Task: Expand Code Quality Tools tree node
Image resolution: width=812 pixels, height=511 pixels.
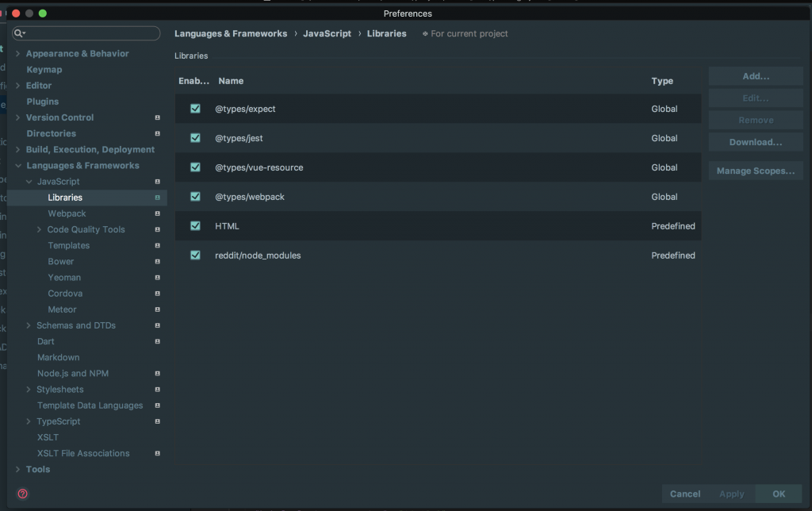Action: tap(40, 229)
